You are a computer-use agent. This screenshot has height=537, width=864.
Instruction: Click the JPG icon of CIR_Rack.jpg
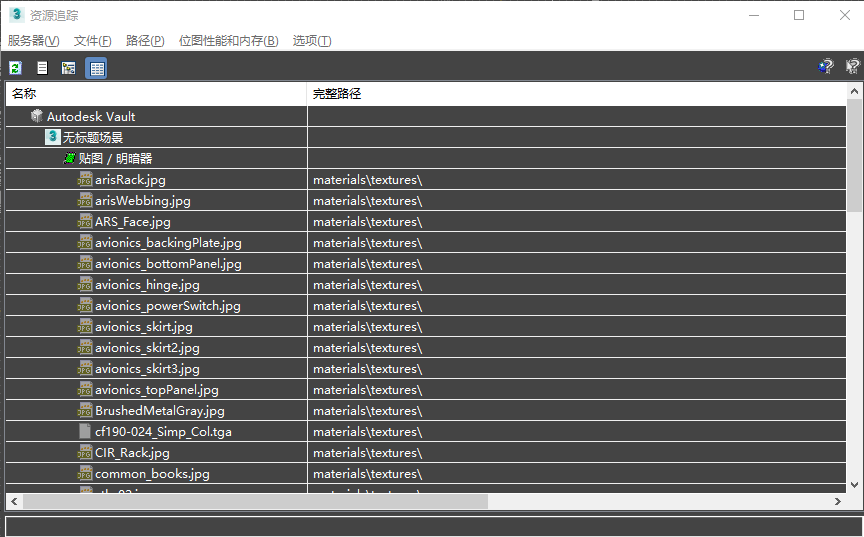click(x=85, y=452)
